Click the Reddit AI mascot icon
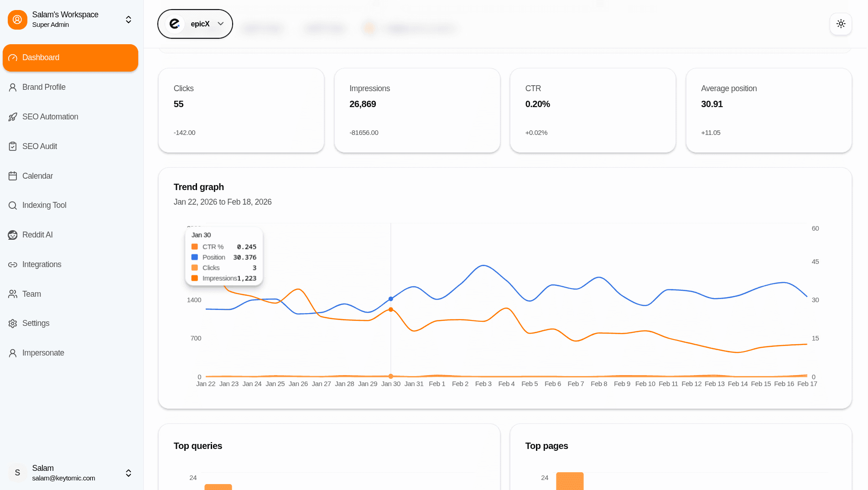Image resolution: width=868 pixels, height=490 pixels. [13, 235]
